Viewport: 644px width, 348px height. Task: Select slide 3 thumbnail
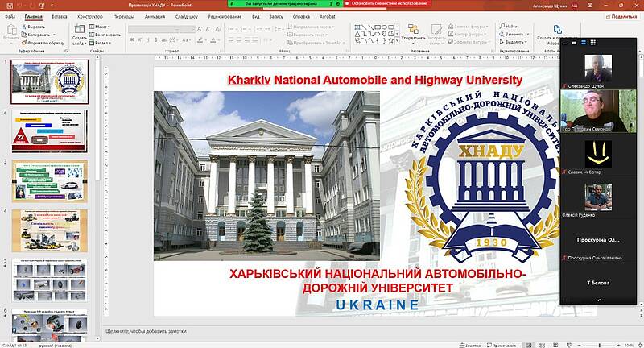[50, 181]
